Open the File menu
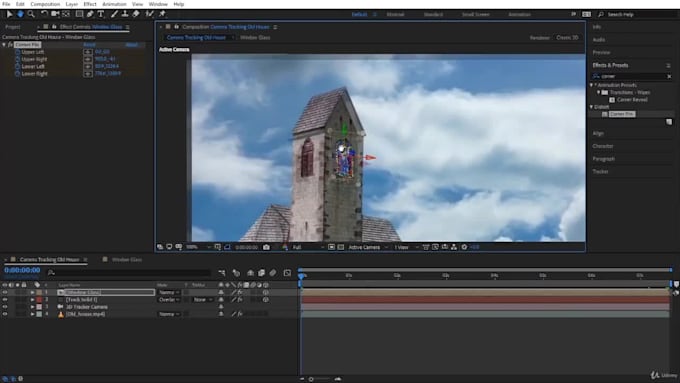Image resolution: width=680 pixels, height=383 pixels. click(6, 4)
